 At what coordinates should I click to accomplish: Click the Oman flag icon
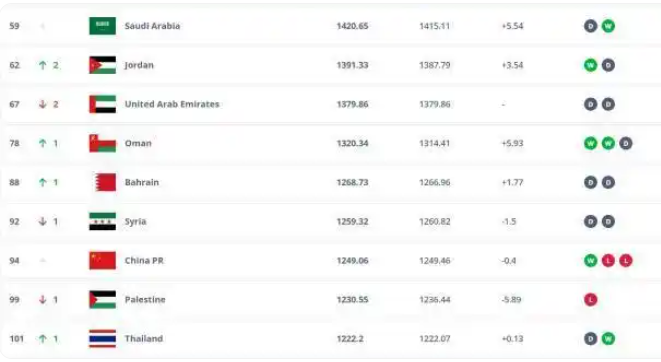[102, 143]
